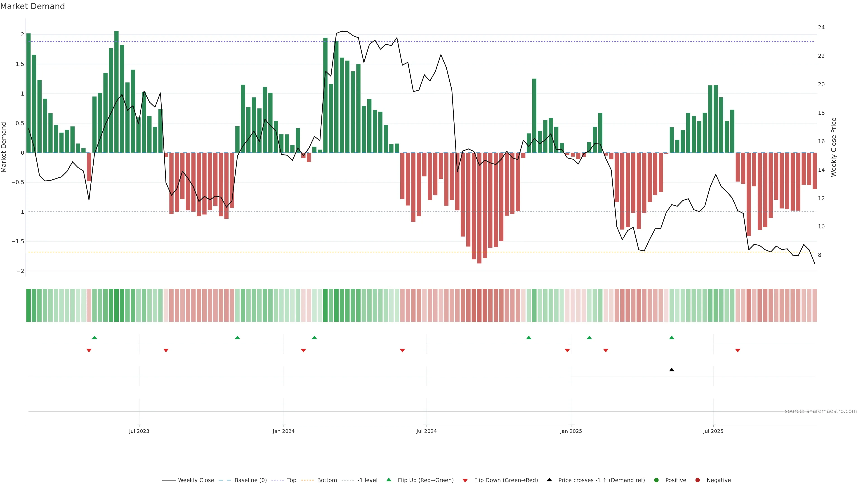Click the first green flip-up triangle marker
This screenshot has width=868, height=488.
[x=94, y=338]
